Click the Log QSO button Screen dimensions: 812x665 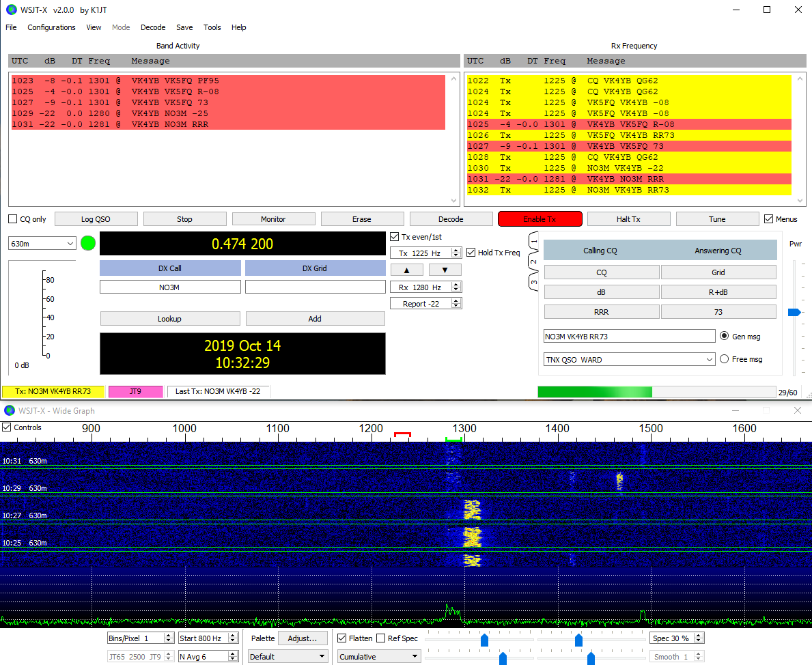click(x=96, y=219)
